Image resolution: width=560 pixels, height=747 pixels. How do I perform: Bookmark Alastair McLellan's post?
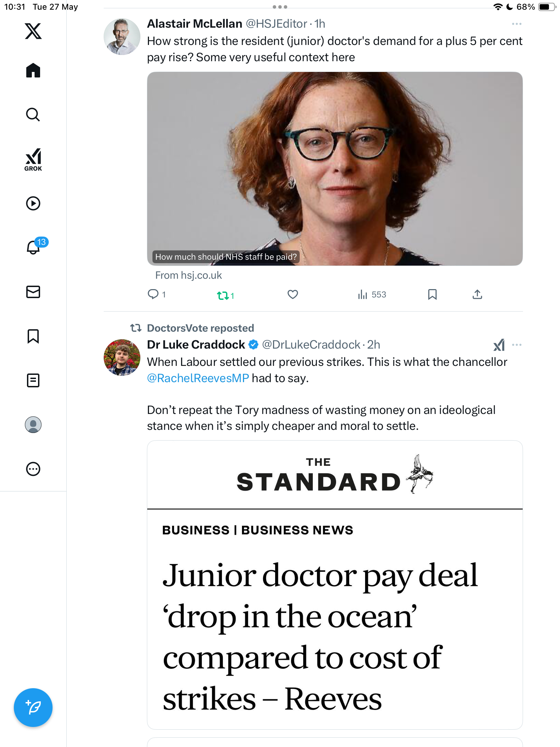pyautogui.click(x=432, y=294)
